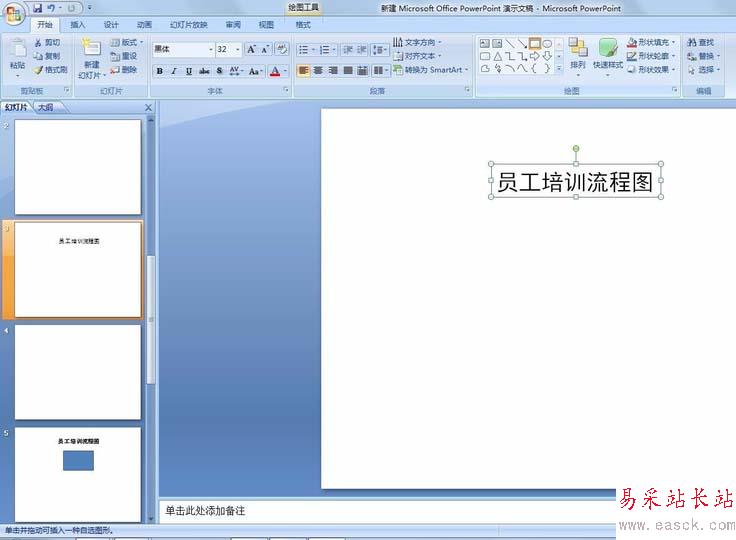Image resolution: width=736 pixels, height=540 pixels.
Task: Switch to the 插入 ribbon tab
Action: pos(77,25)
